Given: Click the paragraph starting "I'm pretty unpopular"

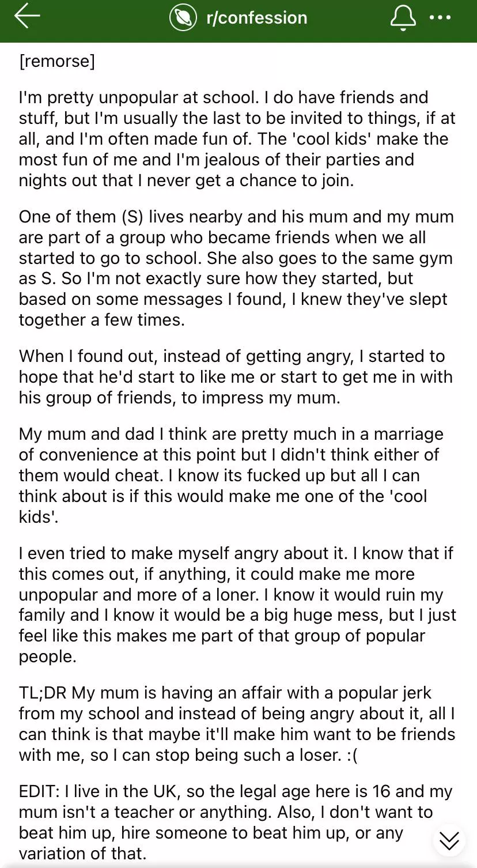Looking at the screenshot, I should [x=236, y=138].
